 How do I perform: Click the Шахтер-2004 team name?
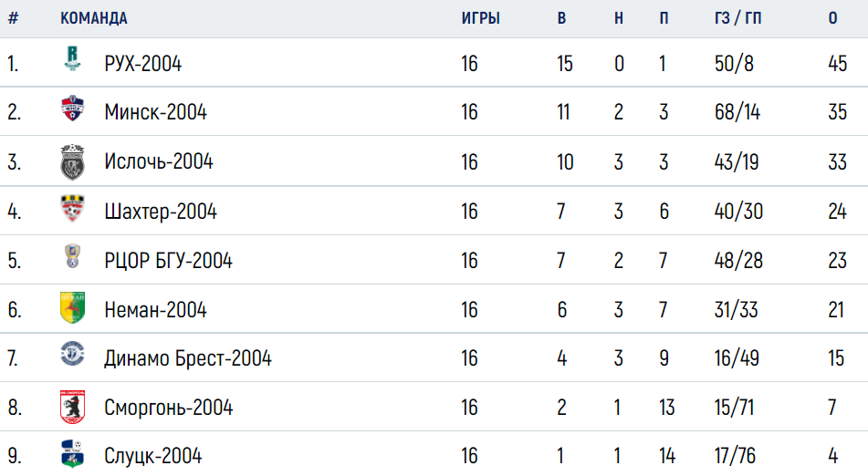161,212
